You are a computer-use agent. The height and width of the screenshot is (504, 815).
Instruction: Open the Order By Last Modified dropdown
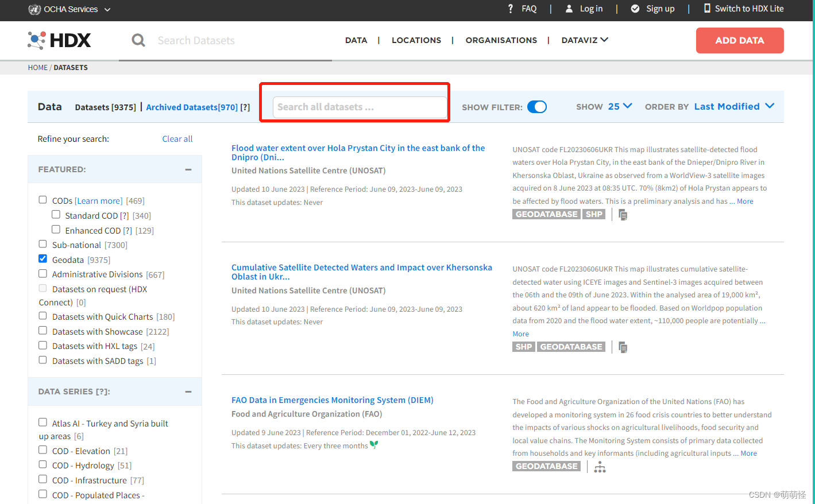click(735, 106)
